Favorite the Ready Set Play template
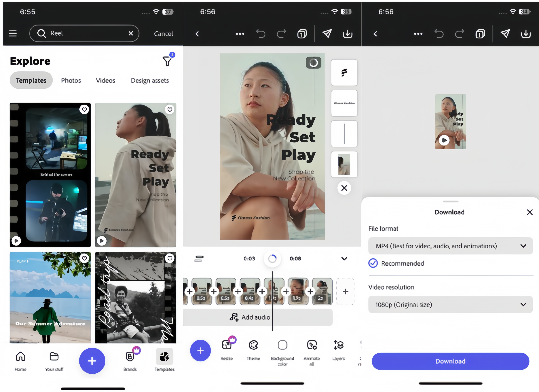The width and height of the screenshot is (539, 392). coord(170,110)
